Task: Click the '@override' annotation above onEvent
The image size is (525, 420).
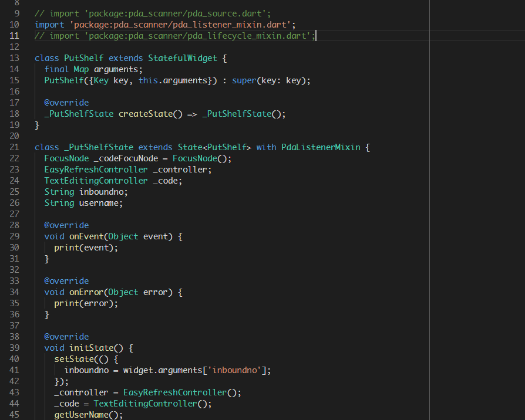Action: 66,225
